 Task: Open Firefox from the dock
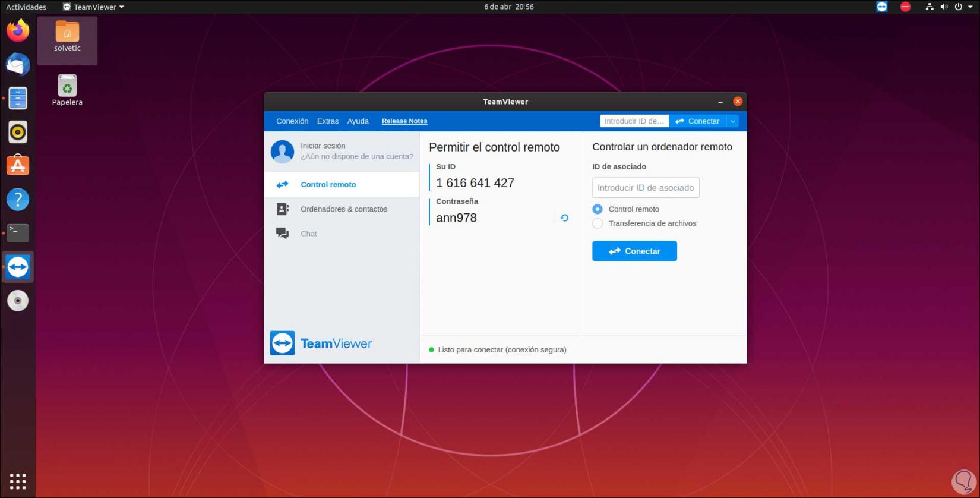18,30
